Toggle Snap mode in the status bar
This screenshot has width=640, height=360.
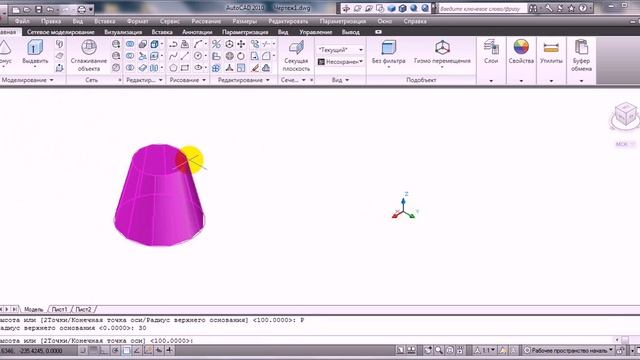(83, 350)
